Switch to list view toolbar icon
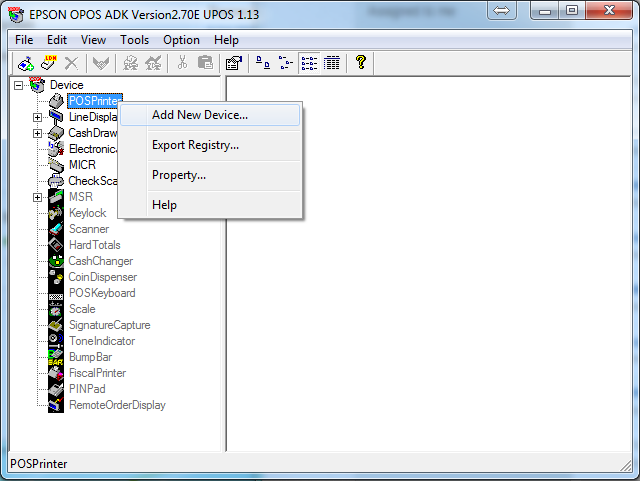The image size is (640, 481). (309, 63)
